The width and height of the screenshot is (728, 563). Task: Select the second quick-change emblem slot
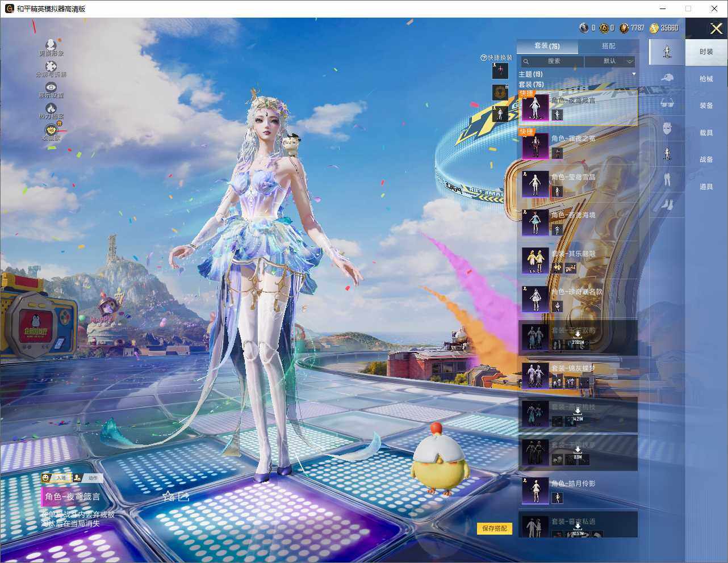tap(500, 92)
